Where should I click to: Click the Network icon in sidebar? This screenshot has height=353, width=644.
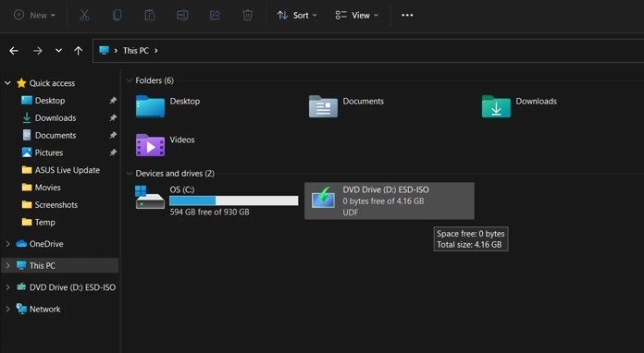coord(21,309)
